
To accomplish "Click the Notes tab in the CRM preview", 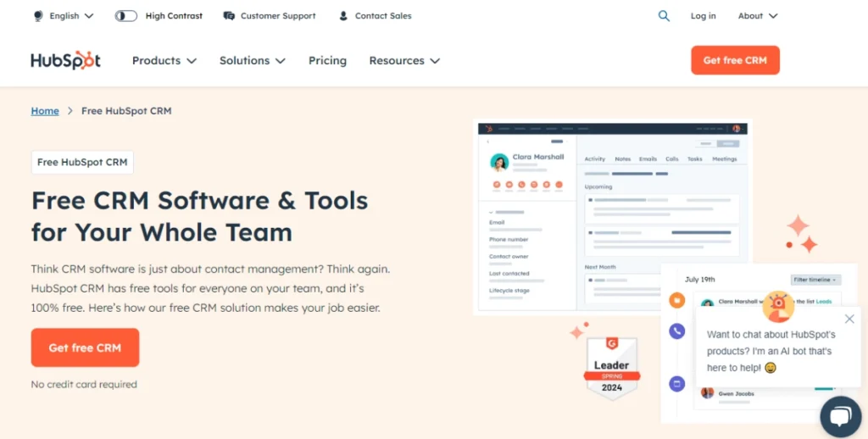I will click(623, 158).
